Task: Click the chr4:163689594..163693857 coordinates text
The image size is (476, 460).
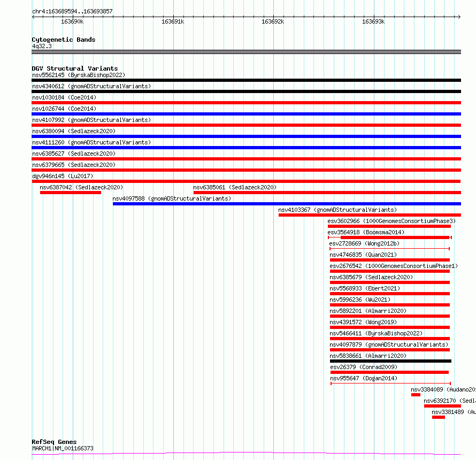Action: tap(73, 11)
